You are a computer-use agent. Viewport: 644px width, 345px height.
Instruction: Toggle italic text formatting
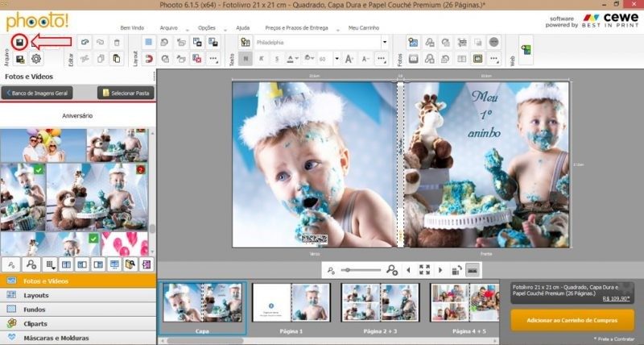pyautogui.click(x=262, y=59)
